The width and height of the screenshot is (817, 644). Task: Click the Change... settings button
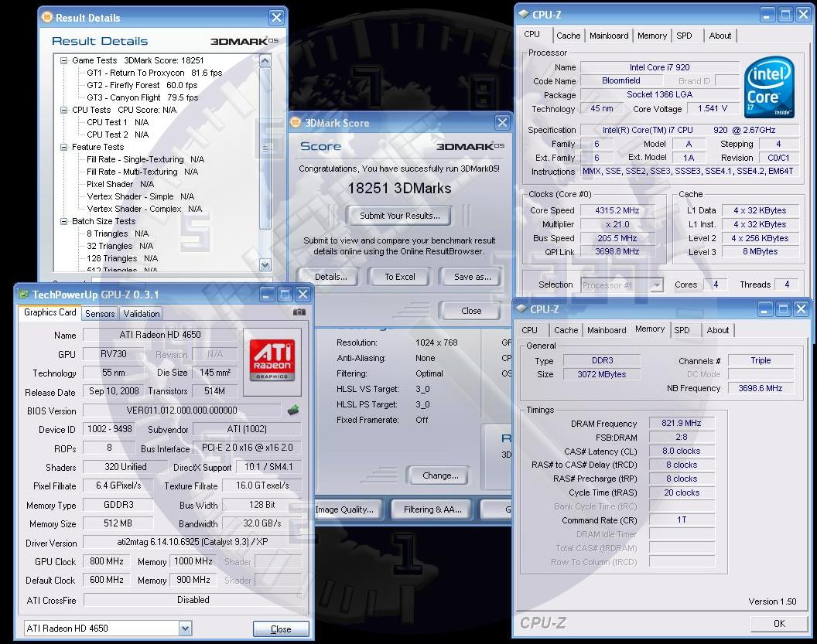440,475
